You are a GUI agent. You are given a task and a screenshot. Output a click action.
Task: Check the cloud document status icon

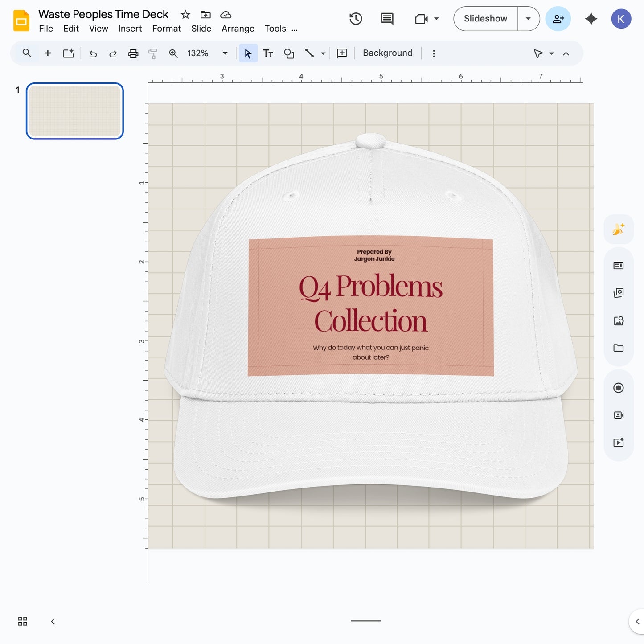(226, 15)
